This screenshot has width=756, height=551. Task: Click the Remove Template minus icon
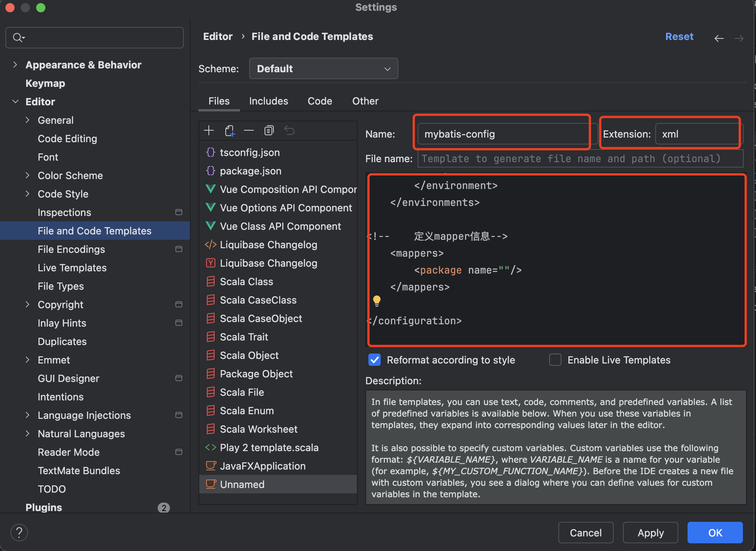point(249,131)
